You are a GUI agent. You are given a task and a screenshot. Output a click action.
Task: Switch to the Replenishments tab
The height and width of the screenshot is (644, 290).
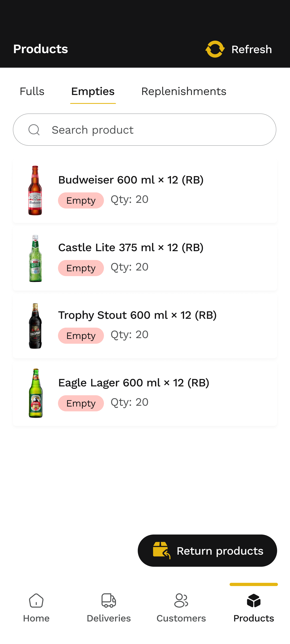tap(183, 92)
